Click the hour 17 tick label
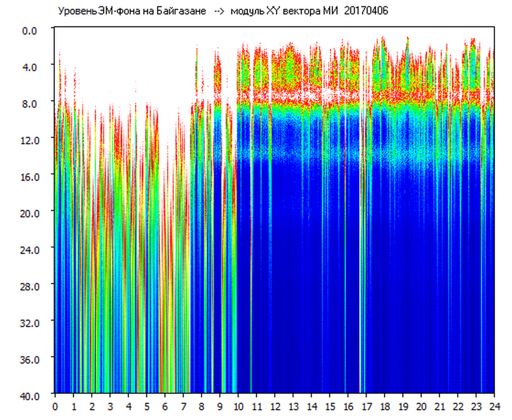This screenshot has width=512, height=420. click(366, 406)
